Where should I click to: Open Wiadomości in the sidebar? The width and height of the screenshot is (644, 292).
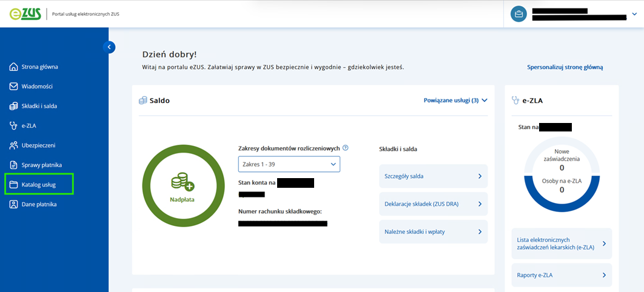click(x=37, y=86)
